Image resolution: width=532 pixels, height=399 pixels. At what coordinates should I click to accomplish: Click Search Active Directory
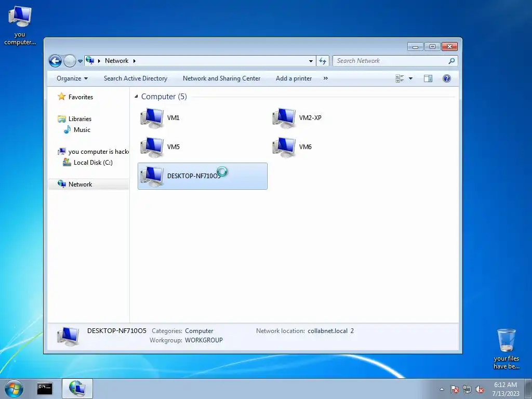pos(136,78)
